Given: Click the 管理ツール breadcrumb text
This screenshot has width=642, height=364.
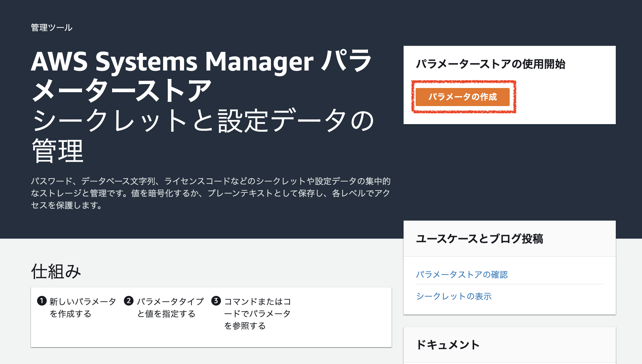Looking at the screenshot, I should click(x=52, y=27).
